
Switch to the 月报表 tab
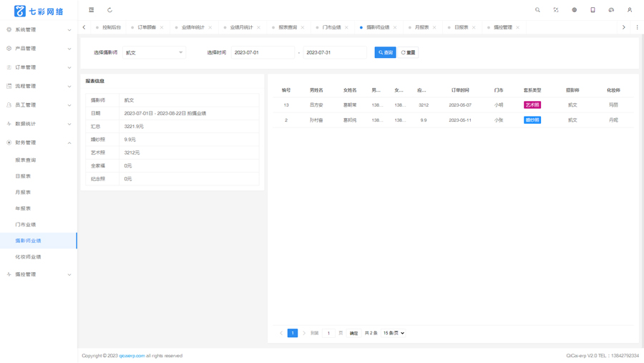421,27
